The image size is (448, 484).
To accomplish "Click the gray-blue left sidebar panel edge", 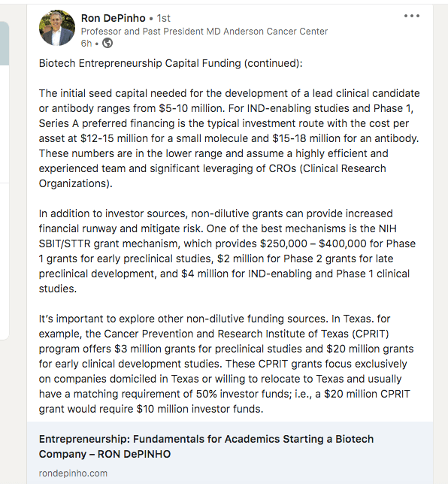I will pos(5,44).
